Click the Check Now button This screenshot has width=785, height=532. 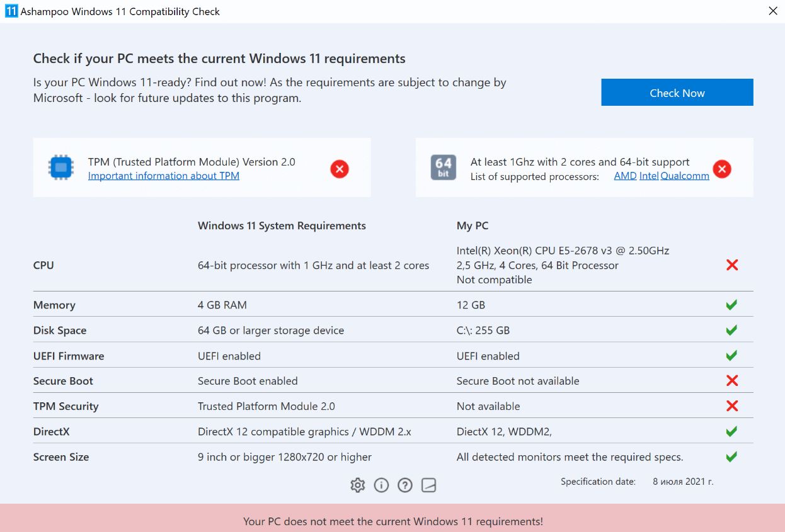coord(677,93)
